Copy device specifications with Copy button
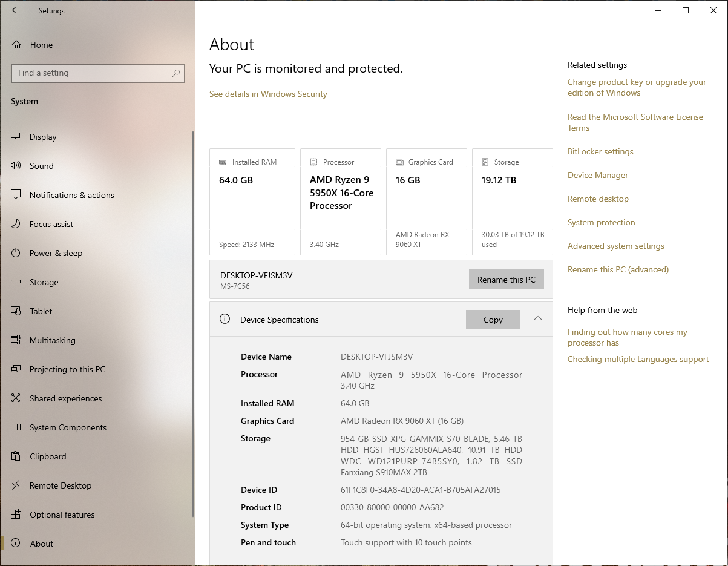 click(493, 320)
